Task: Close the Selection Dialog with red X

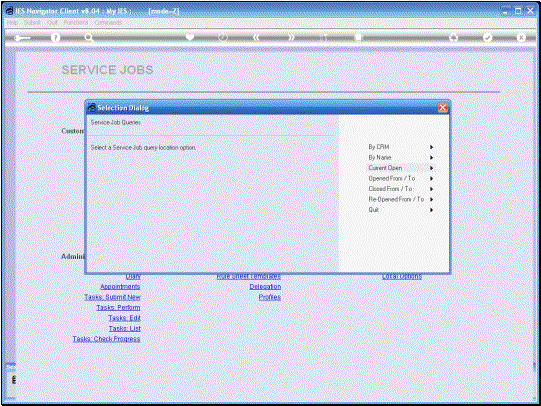Action: point(442,108)
